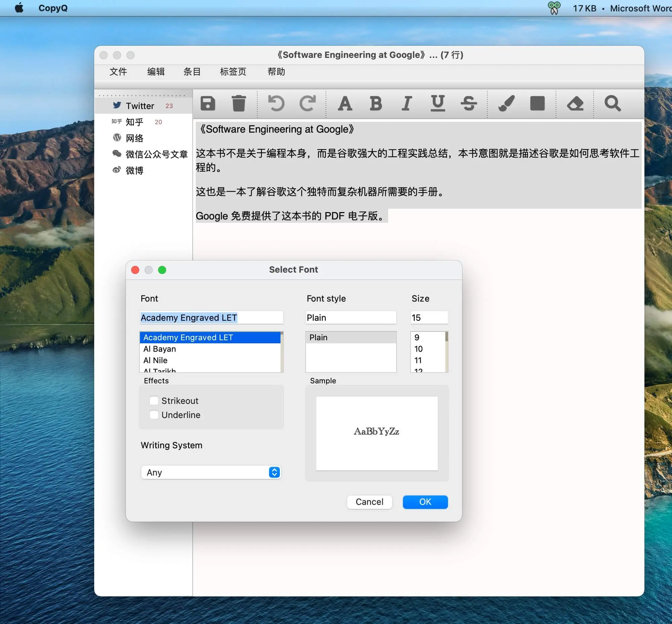Click the Size input field

tap(429, 317)
